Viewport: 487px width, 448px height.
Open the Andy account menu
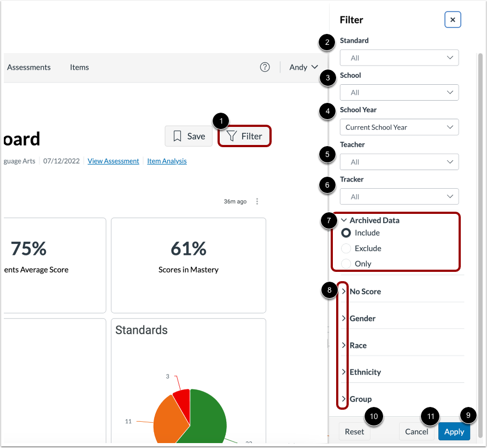(303, 67)
